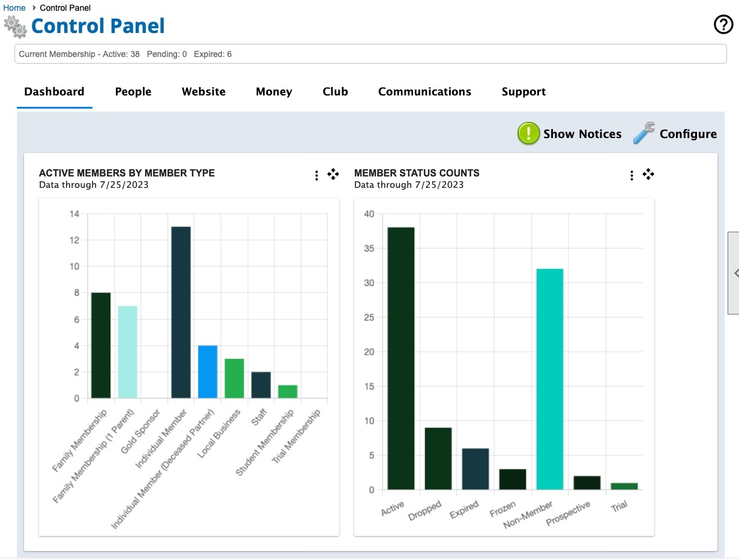Click the Active status bar
The image size is (739, 560).
tap(401, 358)
